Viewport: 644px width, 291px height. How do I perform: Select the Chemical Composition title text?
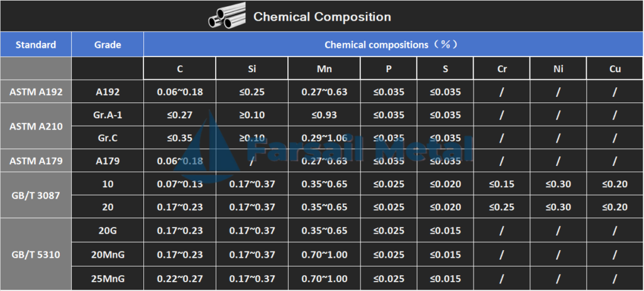coord(322,17)
